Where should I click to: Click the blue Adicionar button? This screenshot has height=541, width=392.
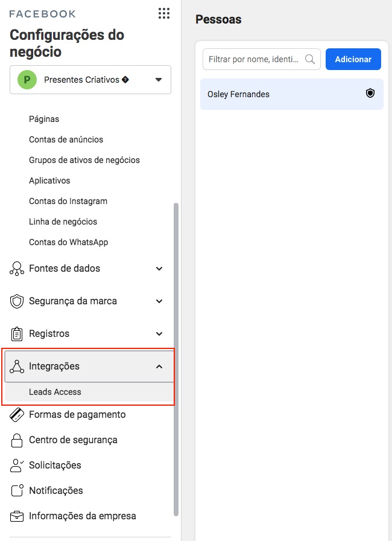pyautogui.click(x=353, y=59)
